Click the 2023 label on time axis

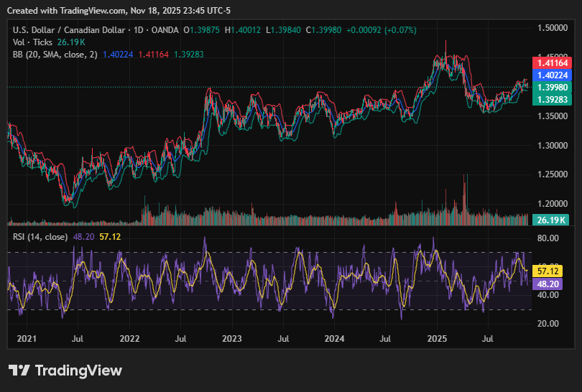pos(231,337)
